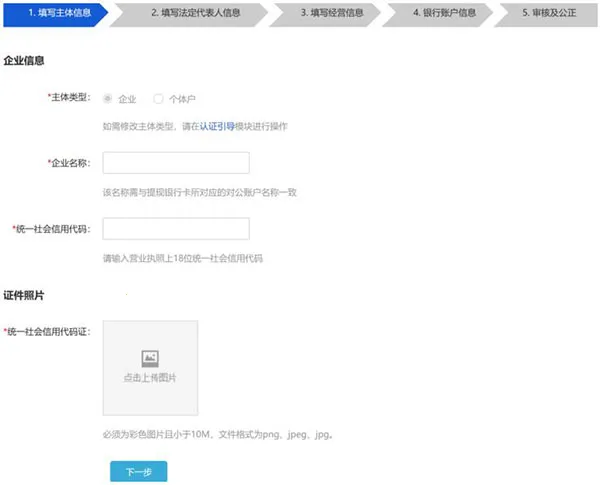Select the 企业 radio button
600x485 pixels.
108,99
